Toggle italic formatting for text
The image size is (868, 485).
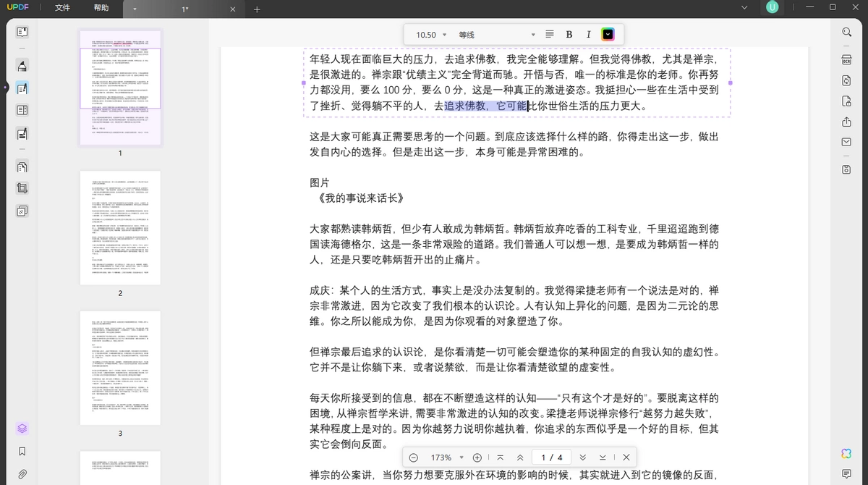coord(588,34)
